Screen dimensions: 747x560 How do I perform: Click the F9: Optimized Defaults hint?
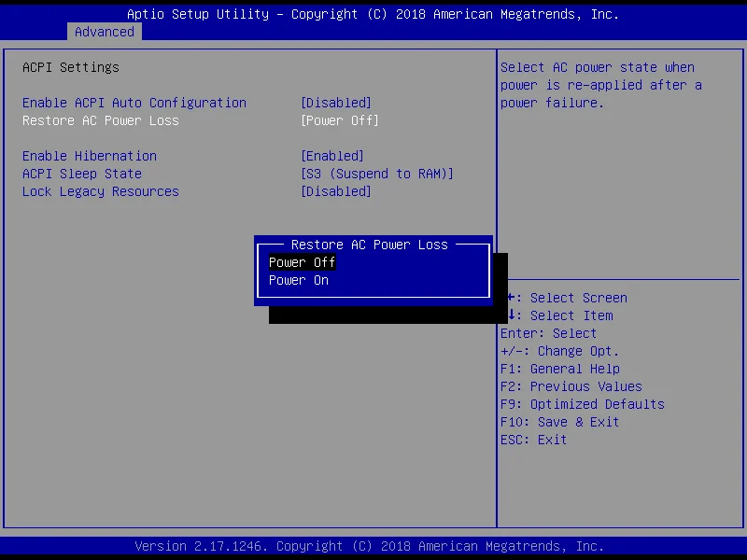click(x=582, y=404)
